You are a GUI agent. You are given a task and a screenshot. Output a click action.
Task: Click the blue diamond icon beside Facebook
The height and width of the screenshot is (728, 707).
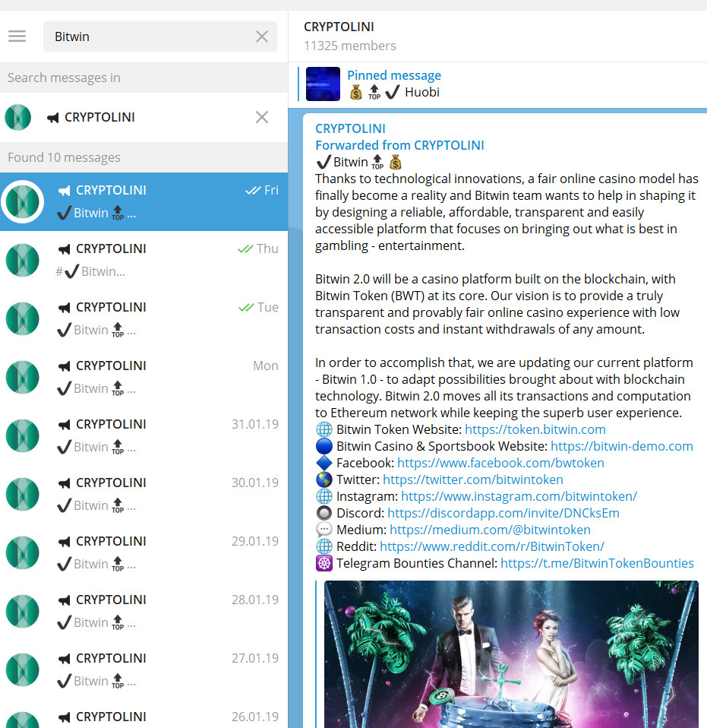(x=324, y=463)
